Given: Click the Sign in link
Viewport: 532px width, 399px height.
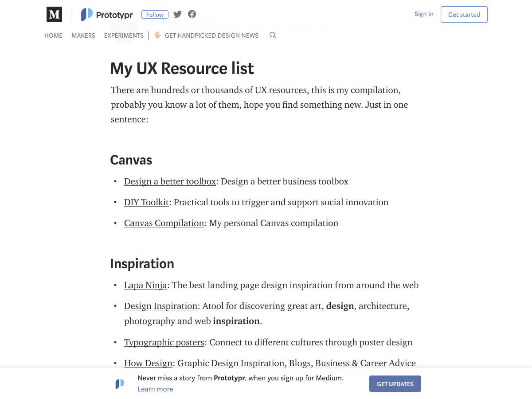Looking at the screenshot, I should [424, 14].
